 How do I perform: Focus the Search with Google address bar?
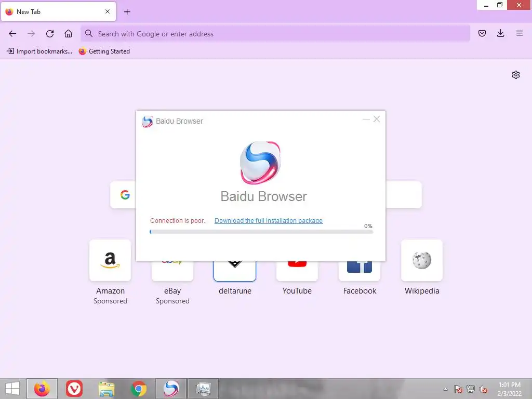click(x=275, y=34)
